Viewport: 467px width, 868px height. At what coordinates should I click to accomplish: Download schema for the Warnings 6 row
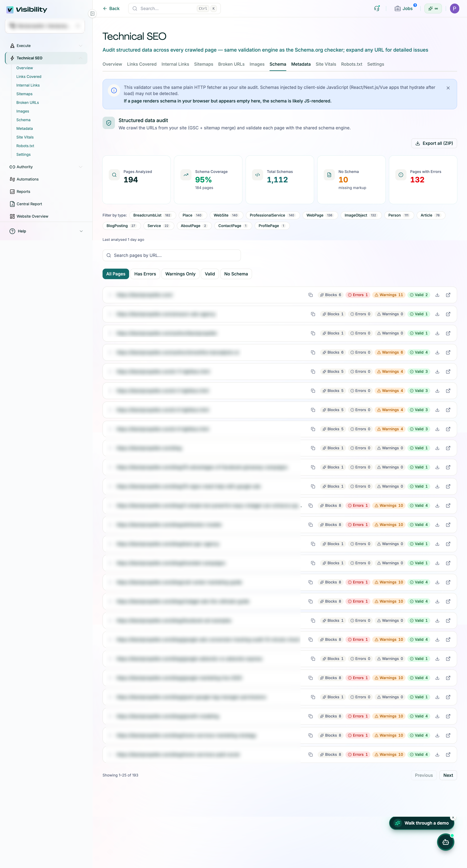(x=437, y=352)
